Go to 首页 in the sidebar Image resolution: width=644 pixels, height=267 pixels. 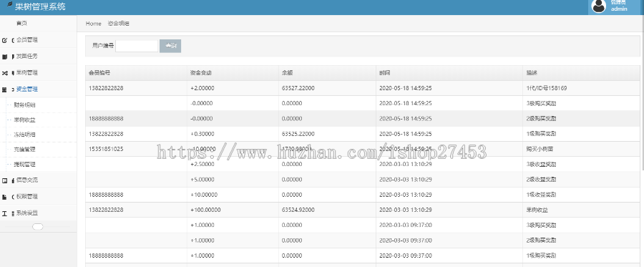[x=21, y=24]
